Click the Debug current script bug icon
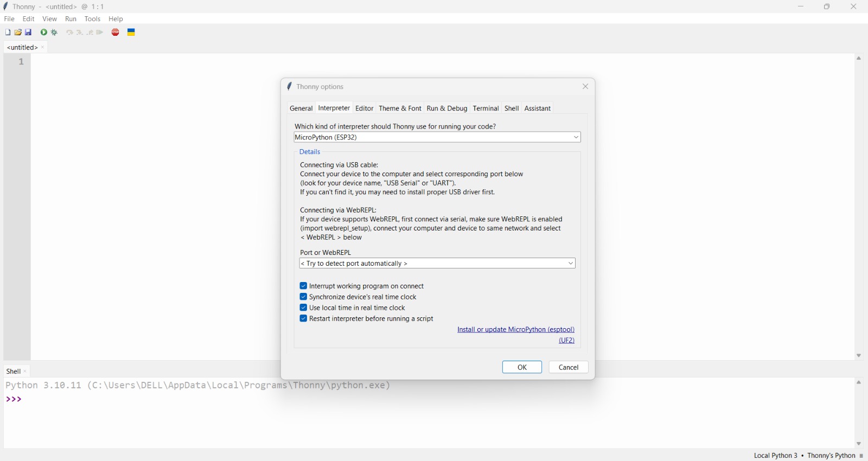This screenshot has height=461, width=868. tap(55, 33)
